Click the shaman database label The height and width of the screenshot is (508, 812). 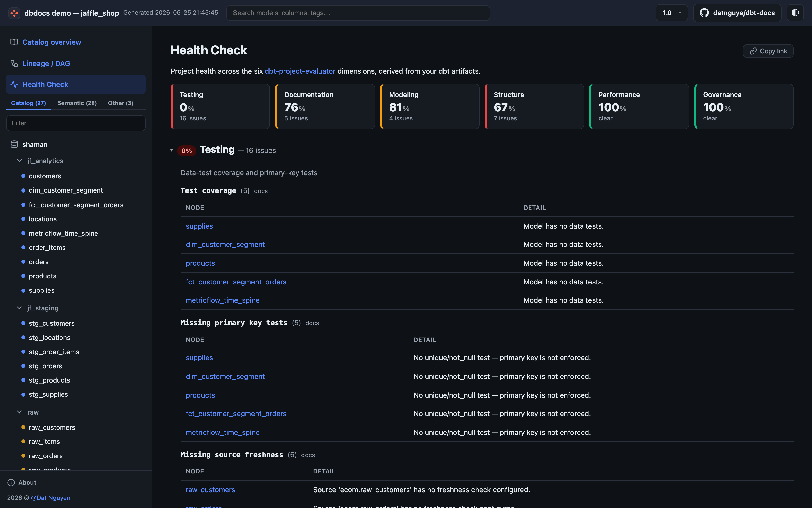[x=35, y=145]
